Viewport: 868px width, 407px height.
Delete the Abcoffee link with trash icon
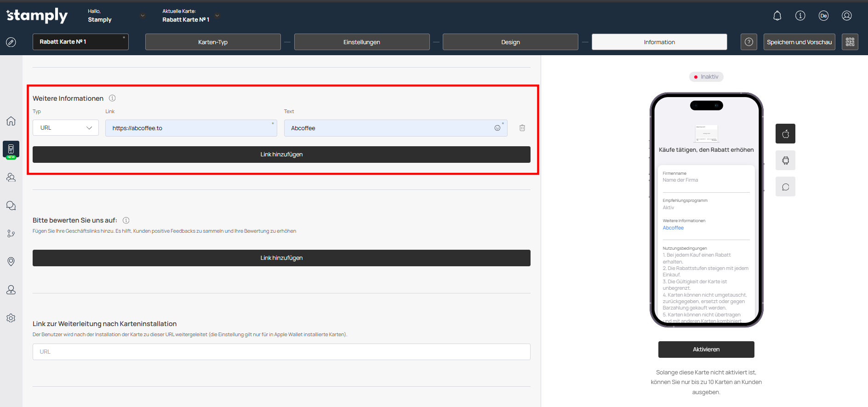[x=522, y=128]
